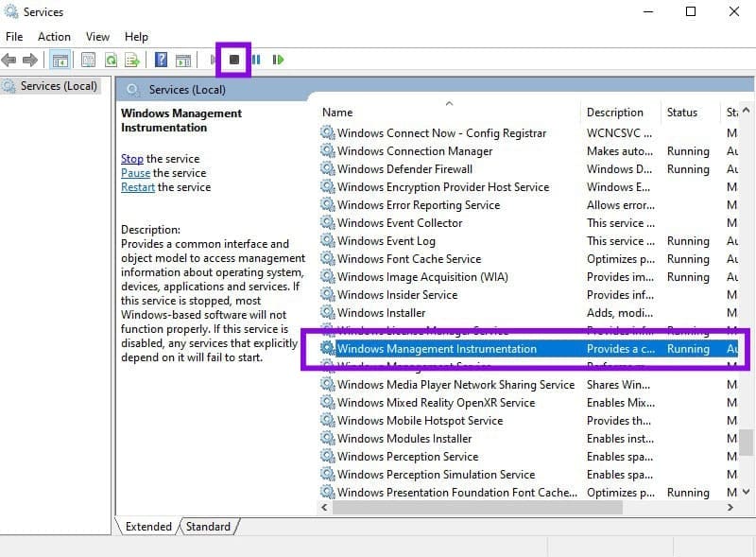Click the Forward arrow toolbar icon

click(x=30, y=60)
